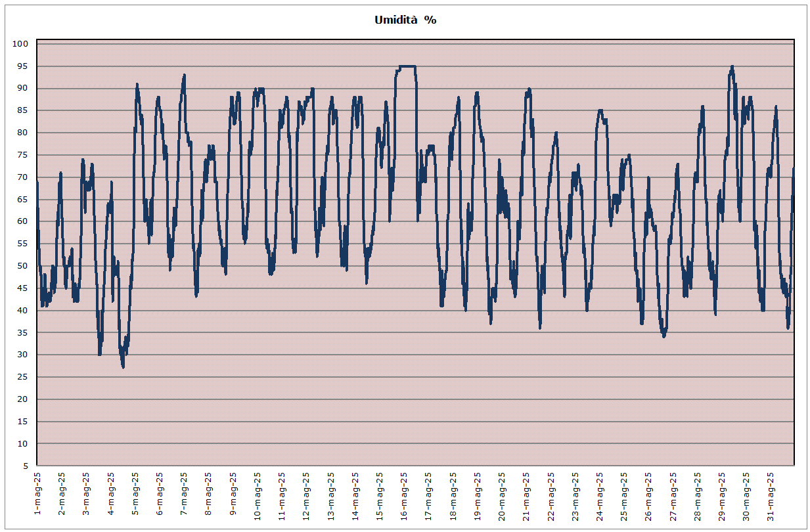Image resolution: width=810 pixels, height=532 pixels.
Task: Click the chart title "Umidità %"
Action: tap(405, 20)
